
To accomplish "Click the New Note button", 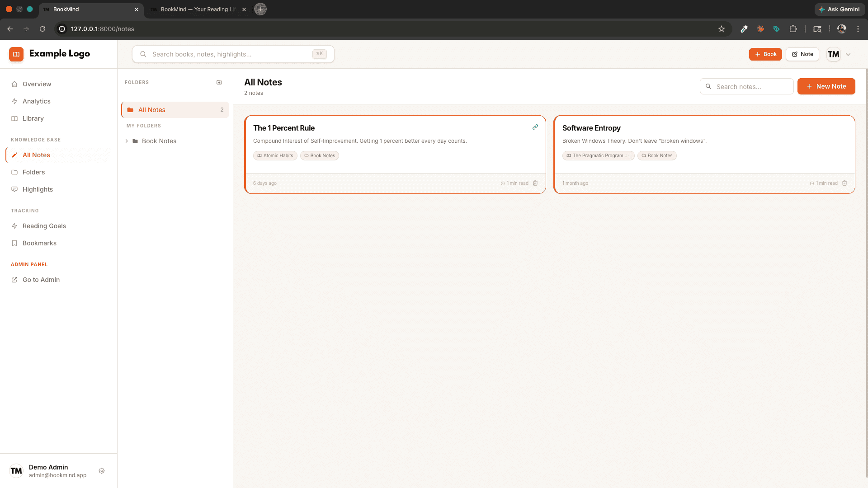I will 826,86.
